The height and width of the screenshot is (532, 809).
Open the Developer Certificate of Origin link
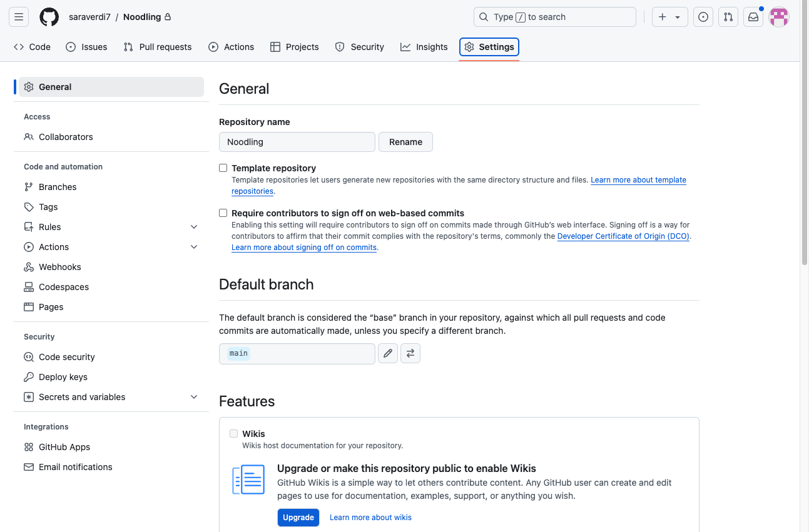point(623,236)
